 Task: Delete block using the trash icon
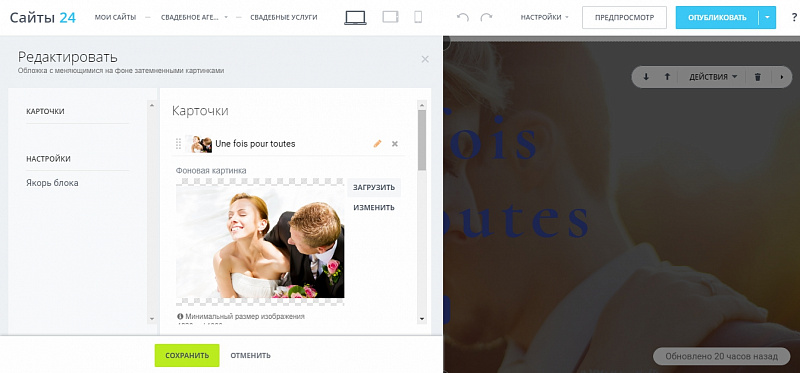[758, 77]
